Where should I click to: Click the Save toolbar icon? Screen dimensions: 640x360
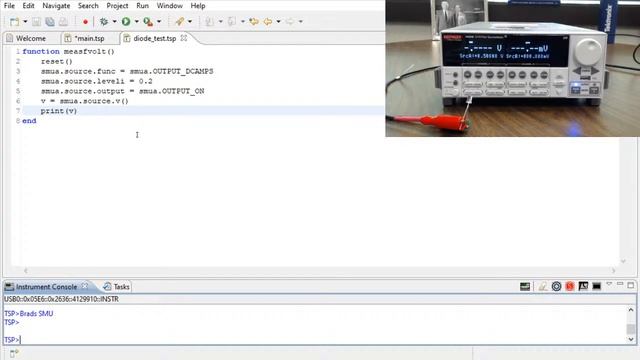[x=36, y=22]
